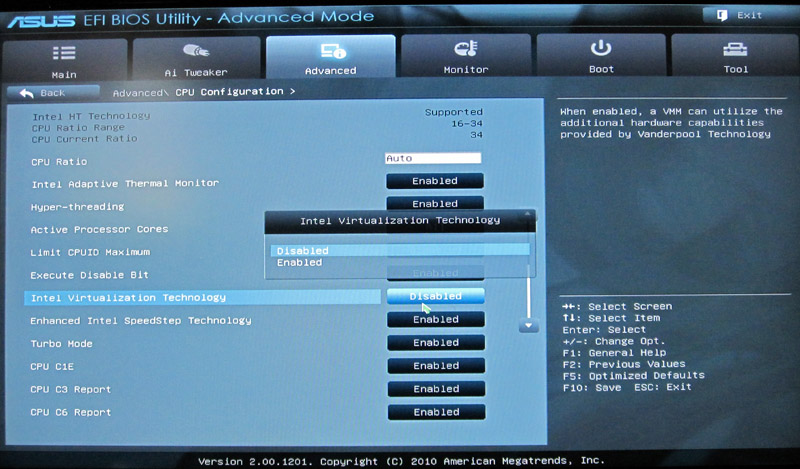Switch to the Ai Tweaker tab
Viewport: 800px width, 469px height.
(196, 58)
